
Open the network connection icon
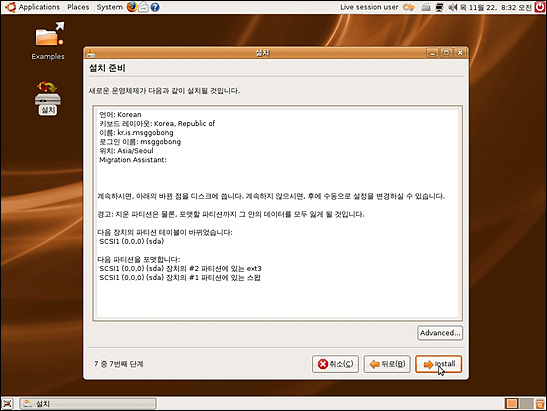click(440, 7)
